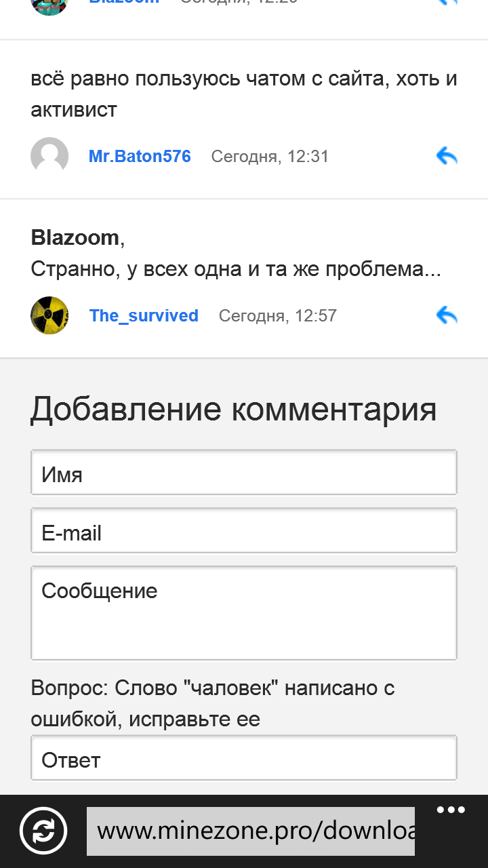This screenshot has width=488, height=868.
Task: Focus the Ответ answer field
Action: 244,758
